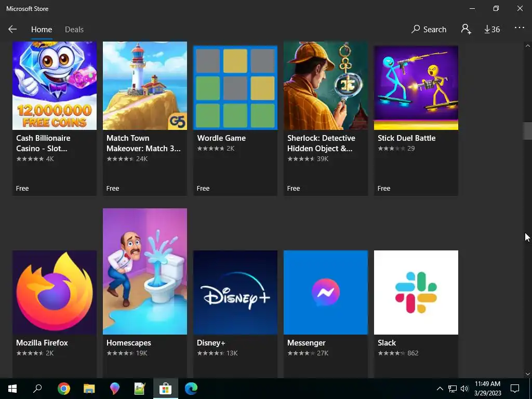The height and width of the screenshot is (399, 532).
Task: Click the Slack logo tile
Action: pyautogui.click(x=416, y=292)
